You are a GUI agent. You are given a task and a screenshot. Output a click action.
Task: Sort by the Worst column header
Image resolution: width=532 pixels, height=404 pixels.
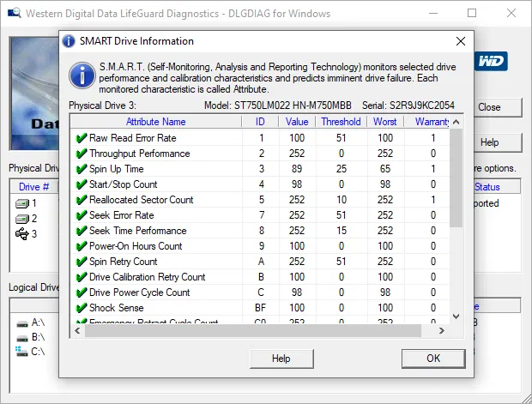385,122
